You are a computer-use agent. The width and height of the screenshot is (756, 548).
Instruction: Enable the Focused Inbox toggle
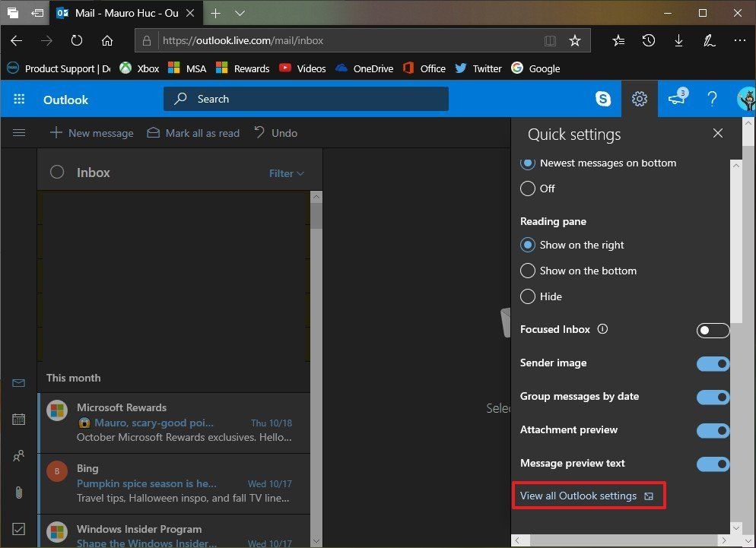point(712,330)
